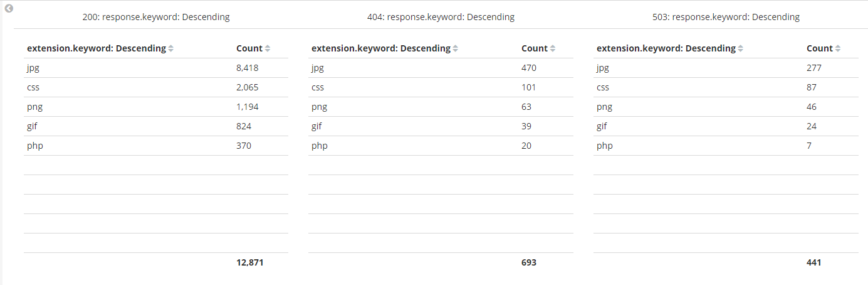Select the 503 response.keyword table title
This screenshot has width=868, height=285.
(726, 17)
